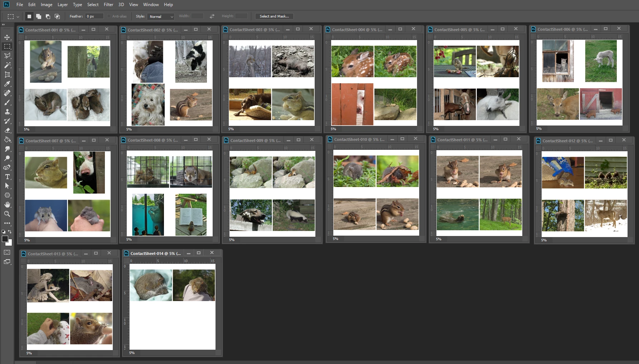The image size is (639, 364).
Task: Select the Pen tool
Action: coord(7,167)
